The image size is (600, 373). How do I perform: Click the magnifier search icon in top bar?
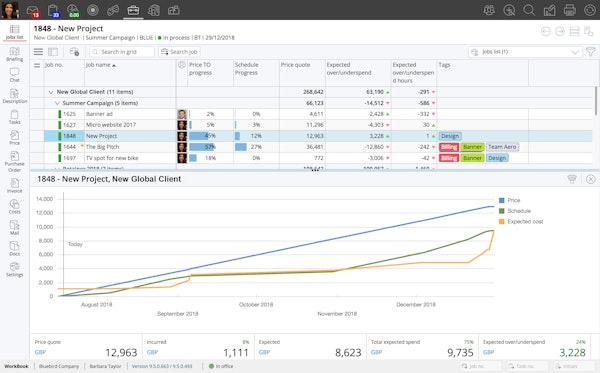529,10
